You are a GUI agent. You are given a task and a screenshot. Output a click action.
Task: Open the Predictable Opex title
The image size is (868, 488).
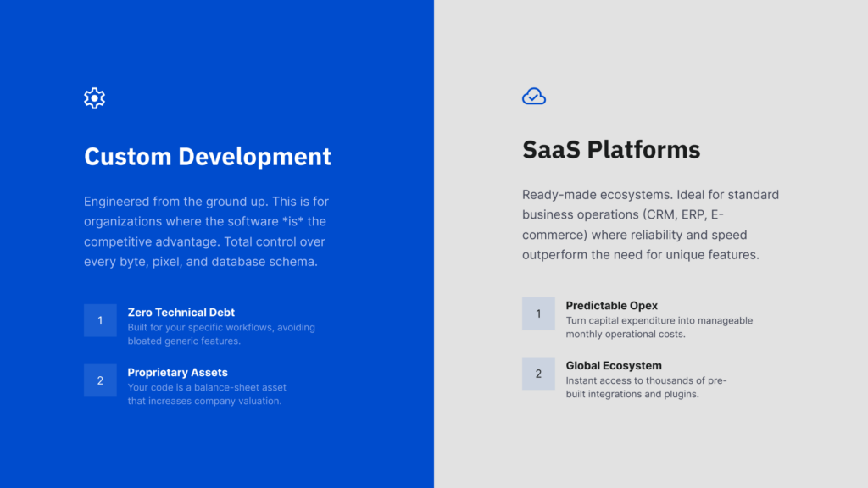tap(611, 306)
